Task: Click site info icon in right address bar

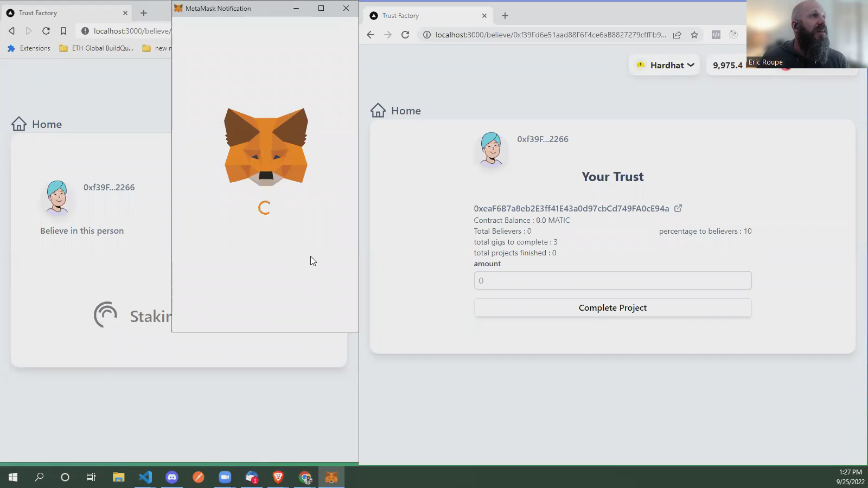Action: click(427, 35)
